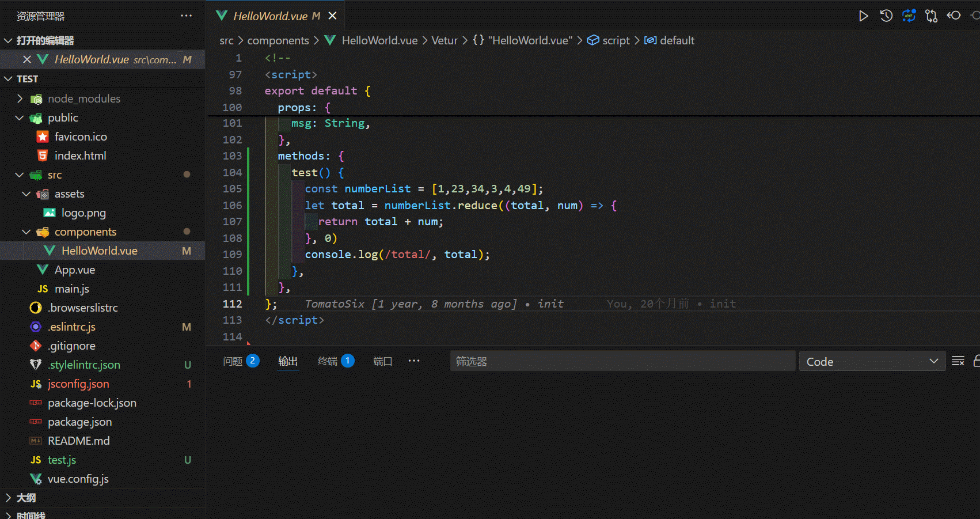
Task: Click the console.log code line
Action: coord(397,255)
